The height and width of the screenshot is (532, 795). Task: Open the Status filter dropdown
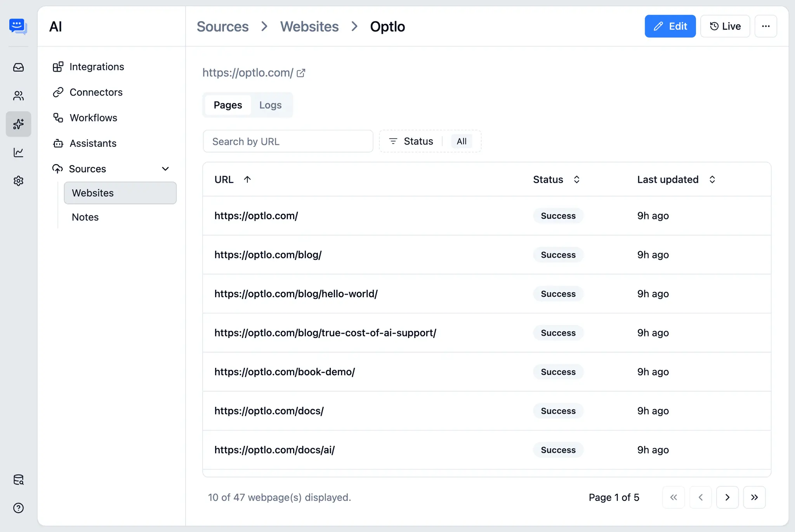430,141
